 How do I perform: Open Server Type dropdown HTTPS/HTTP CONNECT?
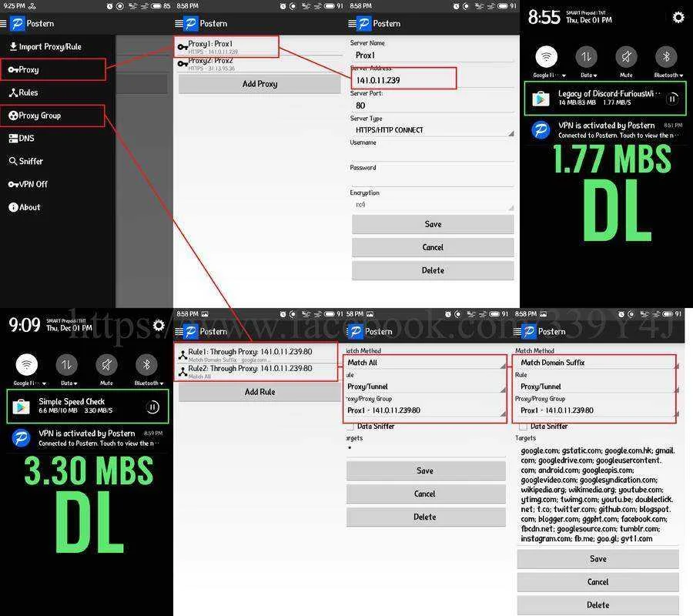pos(432,130)
